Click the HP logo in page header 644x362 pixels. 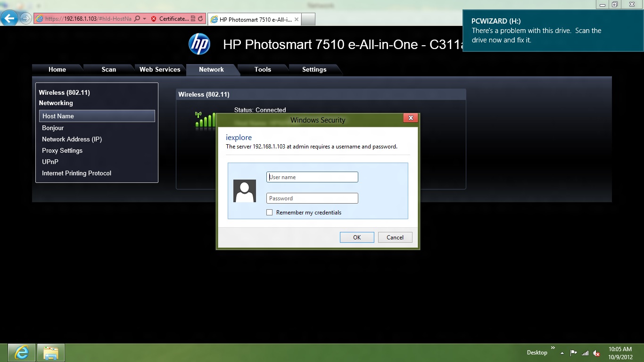pos(199,44)
